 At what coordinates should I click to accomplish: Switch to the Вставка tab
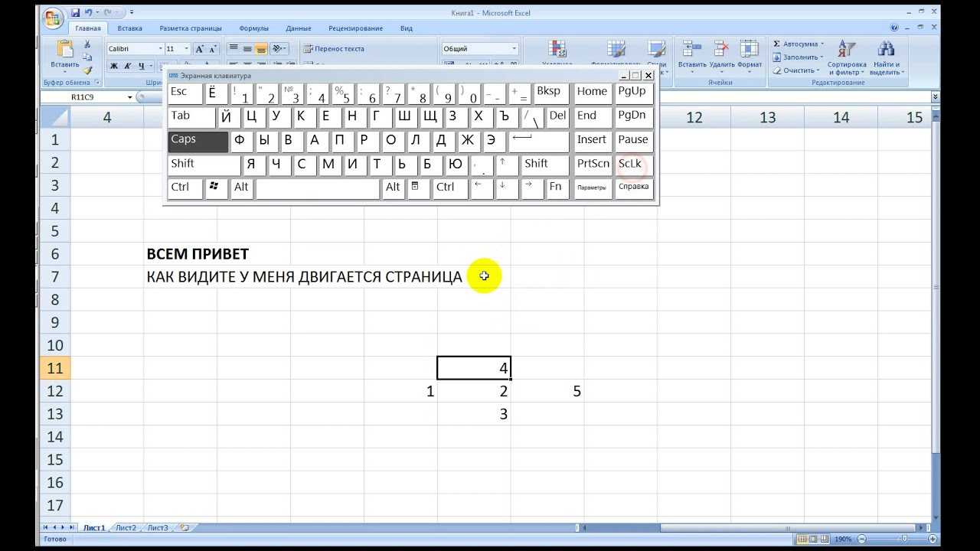point(130,28)
